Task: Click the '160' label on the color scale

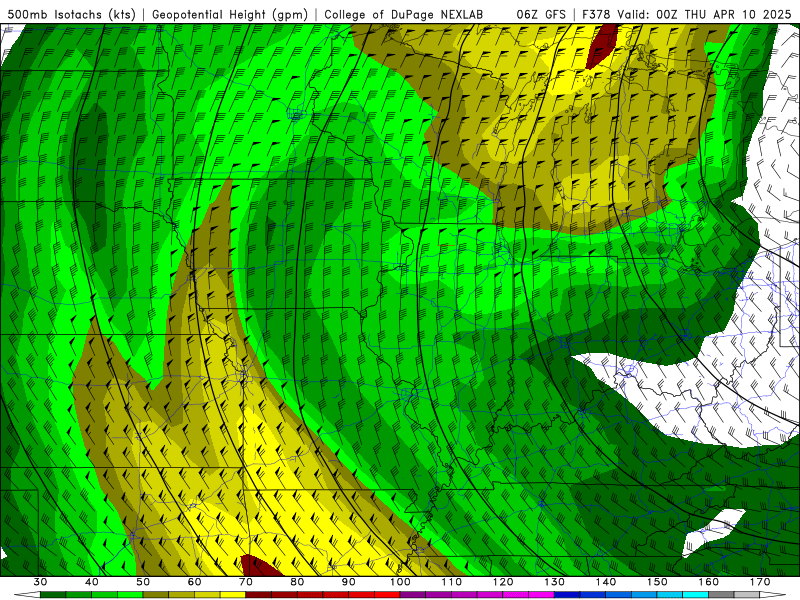Action: 709,582
